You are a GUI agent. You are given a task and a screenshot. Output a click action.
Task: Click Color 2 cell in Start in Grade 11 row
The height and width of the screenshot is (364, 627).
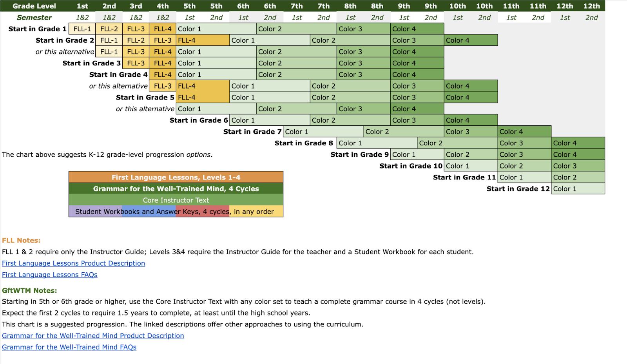[578, 177]
